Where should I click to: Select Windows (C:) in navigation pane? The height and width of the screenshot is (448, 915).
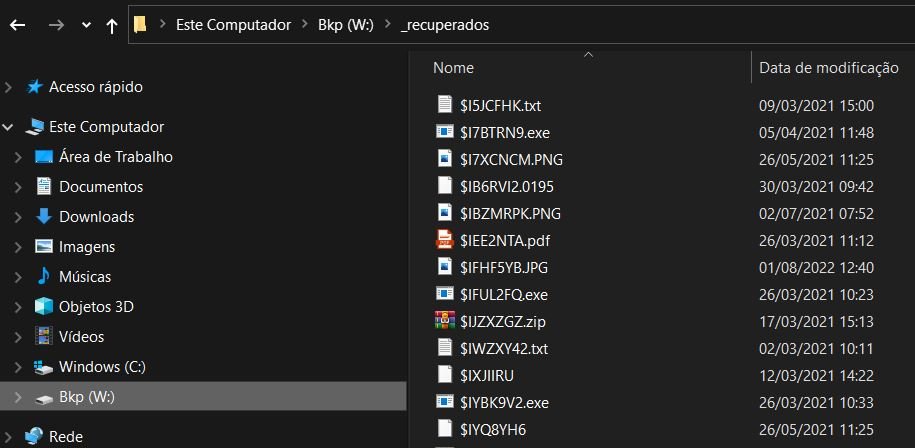click(x=102, y=367)
